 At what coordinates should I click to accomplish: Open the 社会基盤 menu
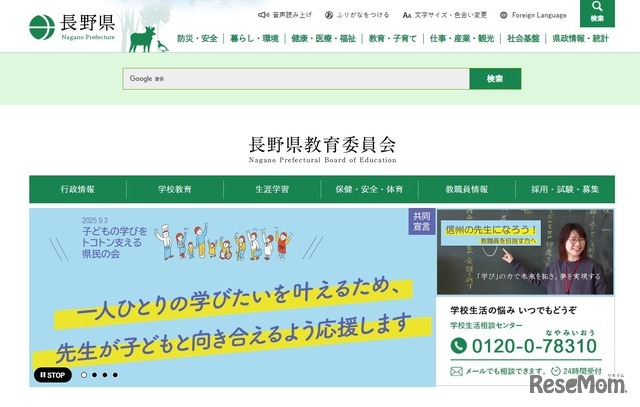coord(523,38)
